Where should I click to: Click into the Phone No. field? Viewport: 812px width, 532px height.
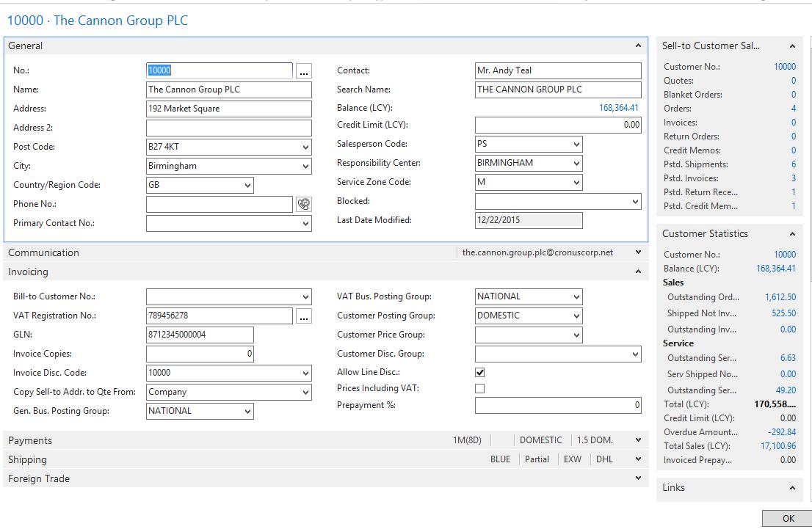point(220,205)
